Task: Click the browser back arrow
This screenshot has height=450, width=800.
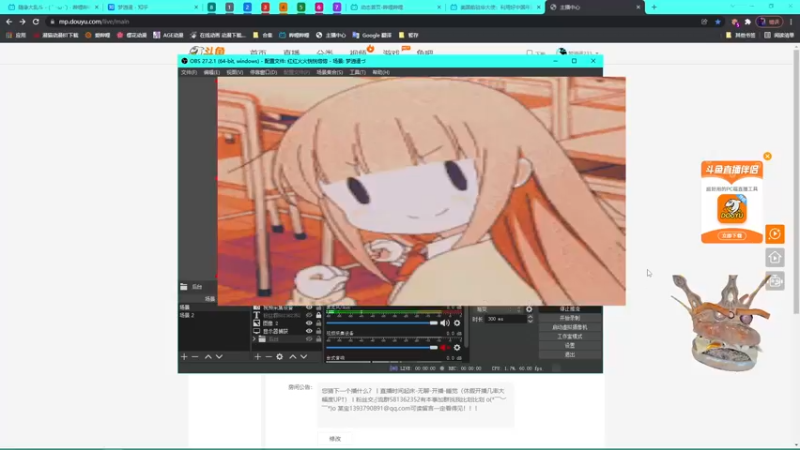Action: pyautogui.click(x=9, y=21)
